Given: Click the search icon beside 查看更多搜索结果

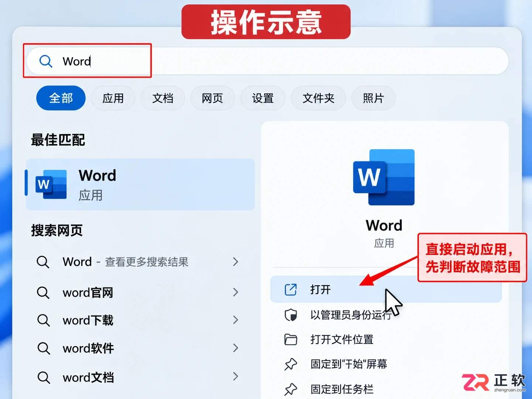Looking at the screenshot, I should [43, 262].
